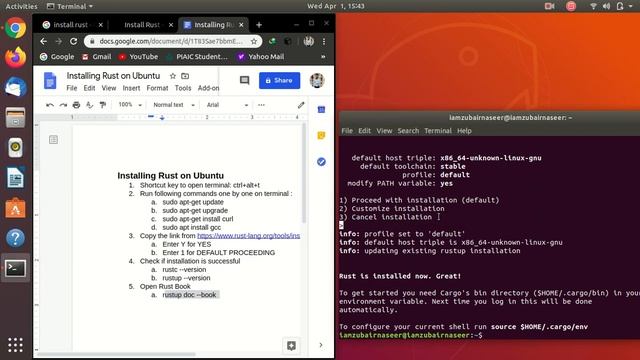Reload the Google Docs page
Viewport: 640px width, 360px height.
pos(73,41)
